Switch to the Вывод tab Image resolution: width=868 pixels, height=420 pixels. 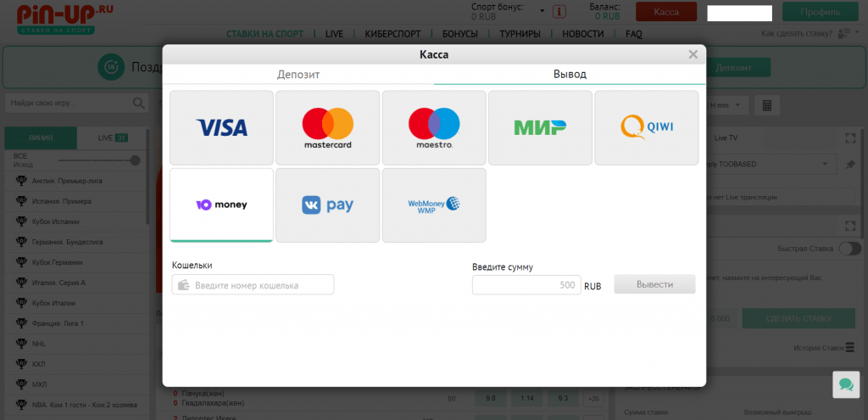570,75
